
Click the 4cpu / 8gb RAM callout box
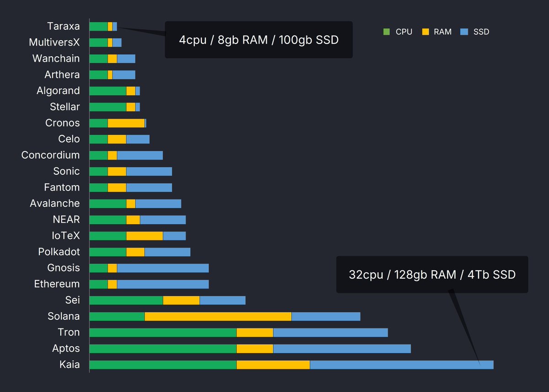pyautogui.click(x=258, y=40)
